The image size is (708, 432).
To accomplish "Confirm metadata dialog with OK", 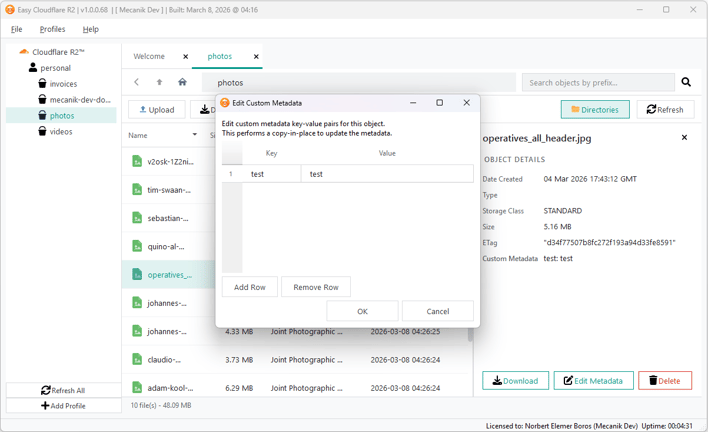I will point(362,311).
